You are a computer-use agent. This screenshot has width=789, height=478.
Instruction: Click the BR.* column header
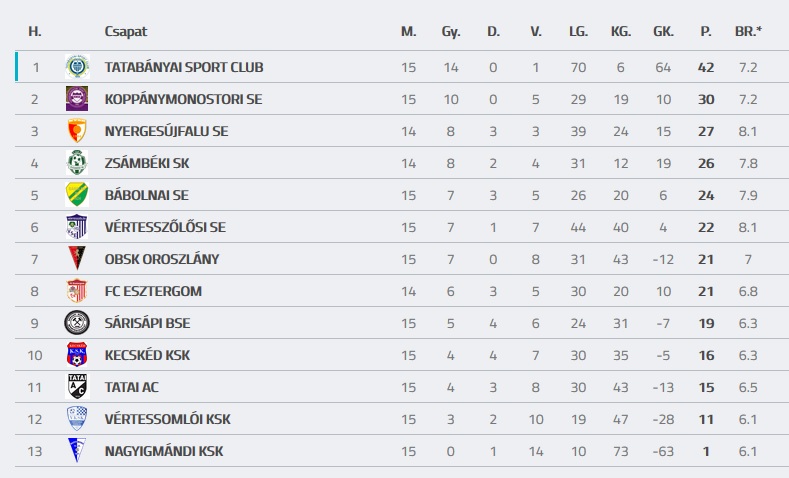click(748, 31)
